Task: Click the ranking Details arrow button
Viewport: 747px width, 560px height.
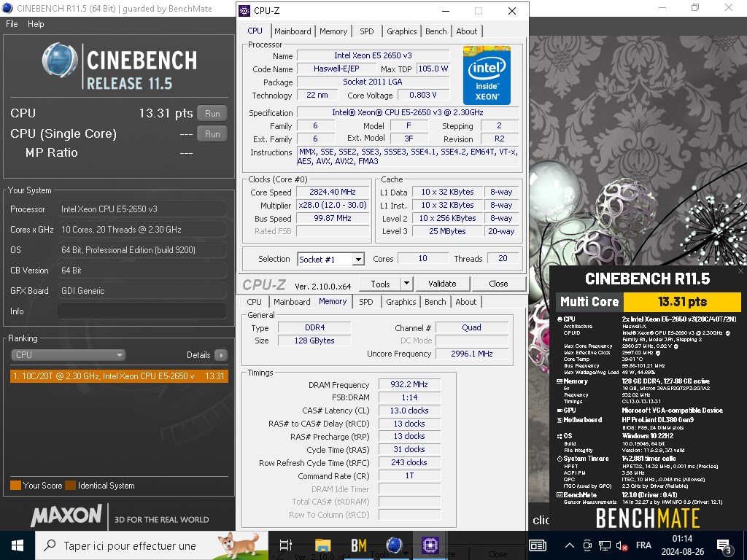Action: [221, 355]
